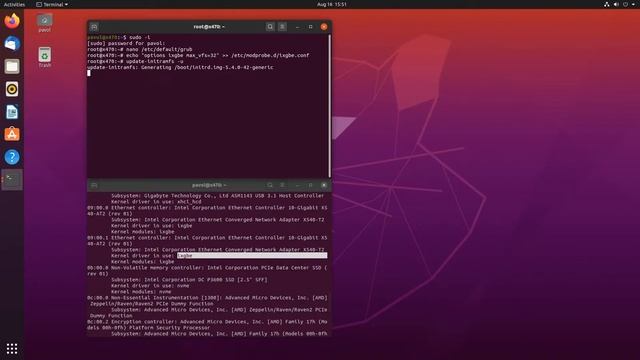Click the echo options ixgbe max_vfs line
This screenshot has height=360, width=640.
tap(198, 56)
